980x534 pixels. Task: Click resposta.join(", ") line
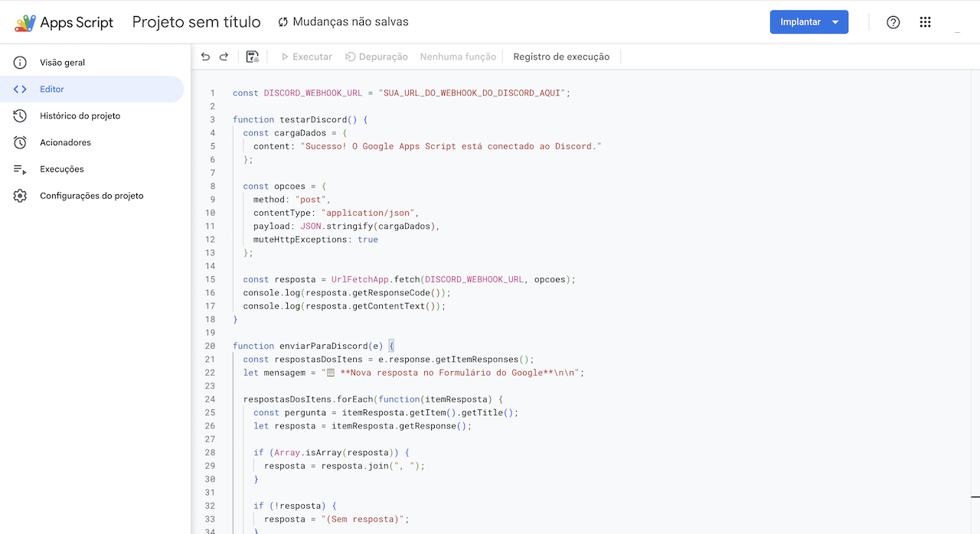point(344,466)
